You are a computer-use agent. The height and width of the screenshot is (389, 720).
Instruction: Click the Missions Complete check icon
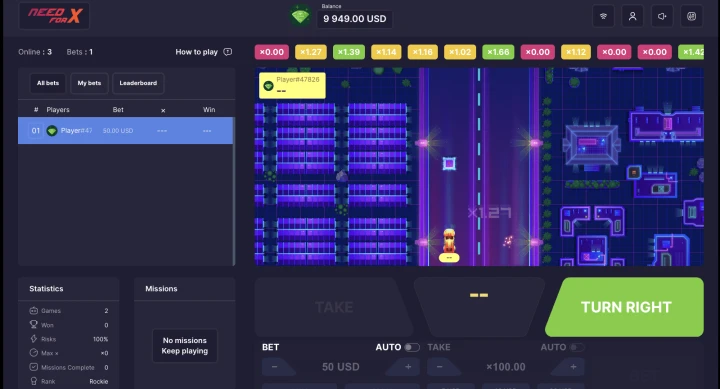34,367
